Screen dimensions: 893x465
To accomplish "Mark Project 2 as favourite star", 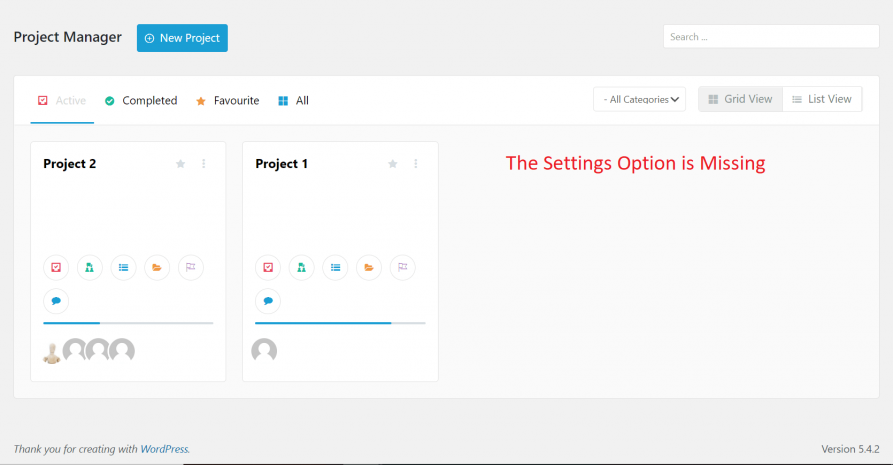I will click(x=181, y=164).
